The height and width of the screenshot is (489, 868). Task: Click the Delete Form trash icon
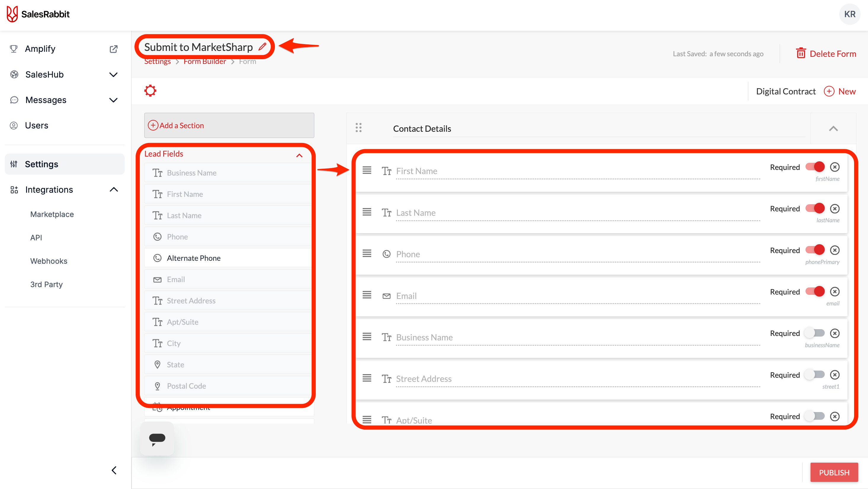[801, 54]
